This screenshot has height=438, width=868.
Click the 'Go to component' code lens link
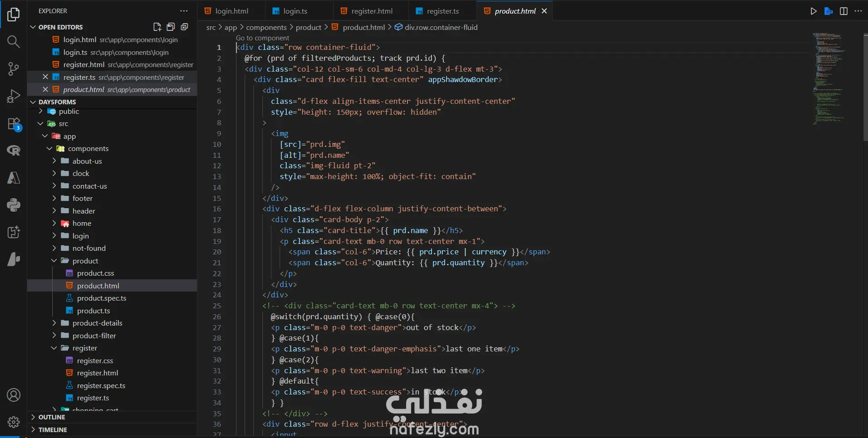point(262,38)
